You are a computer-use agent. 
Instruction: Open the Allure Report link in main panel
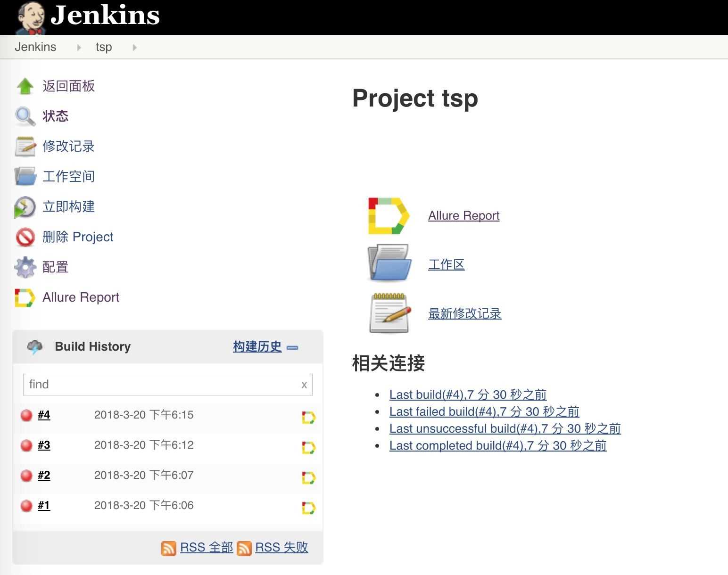tap(464, 215)
